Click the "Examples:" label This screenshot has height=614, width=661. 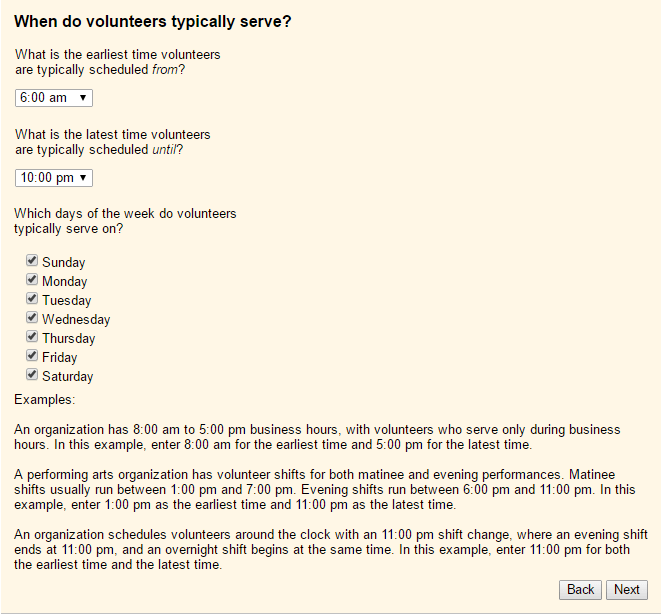pos(44,400)
